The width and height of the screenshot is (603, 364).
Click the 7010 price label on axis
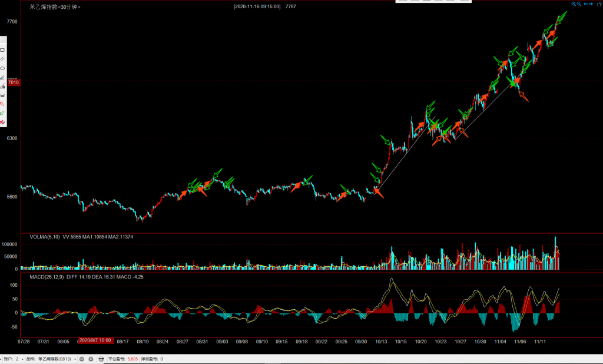tap(14, 82)
